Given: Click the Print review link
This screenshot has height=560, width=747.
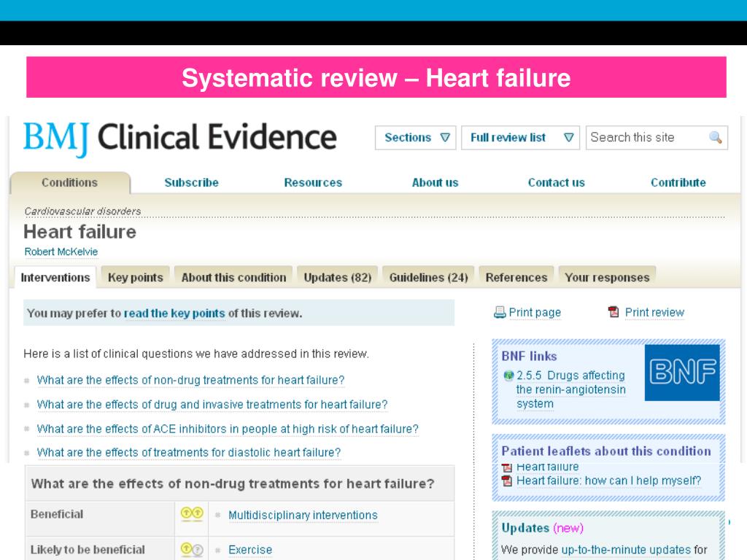Looking at the screenshot, I should [x=654, y=312].
